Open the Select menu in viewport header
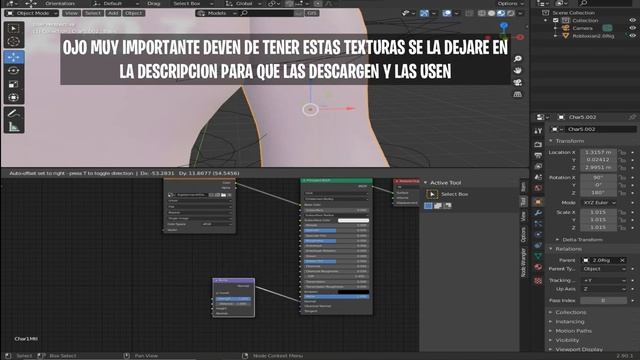 point(93,13)
